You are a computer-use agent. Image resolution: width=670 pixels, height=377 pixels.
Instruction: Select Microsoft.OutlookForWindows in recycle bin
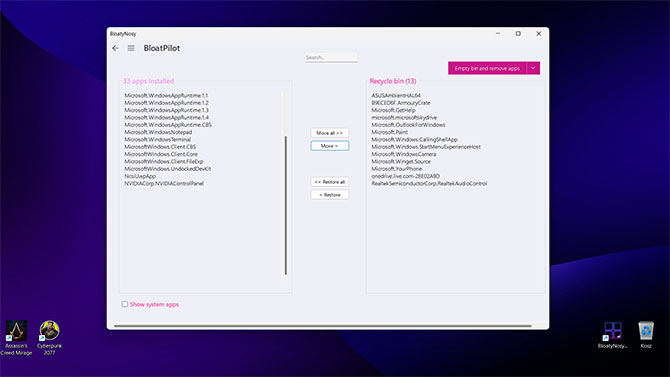point(408,124)
